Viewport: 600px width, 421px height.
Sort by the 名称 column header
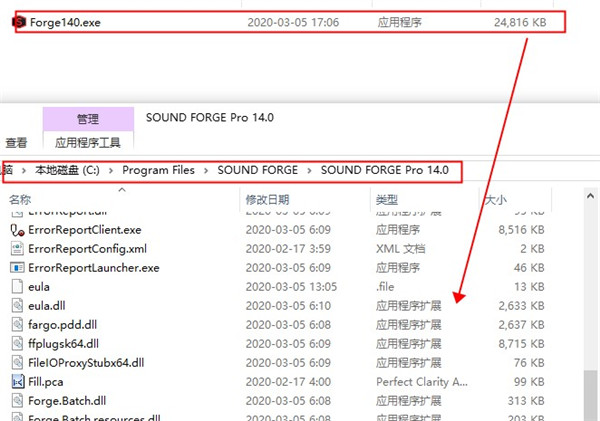coord(20,199)
